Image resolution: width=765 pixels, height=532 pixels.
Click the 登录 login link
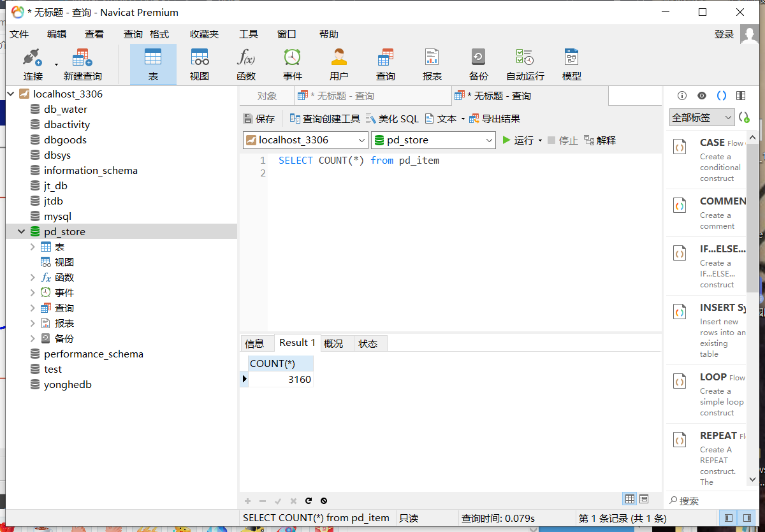pyautogui.click(x=724, y=34)
